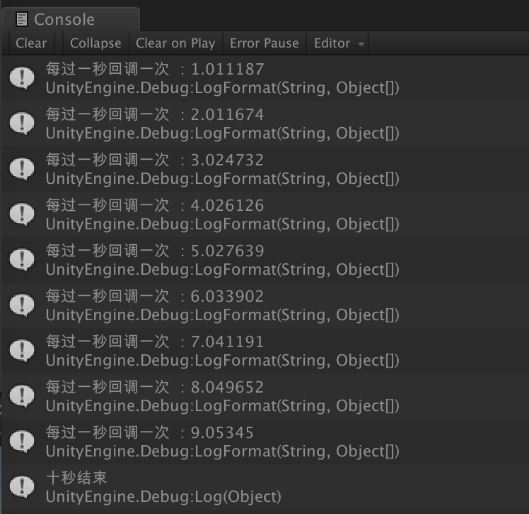Click log icon next to 十秒结束 entry

22,487
